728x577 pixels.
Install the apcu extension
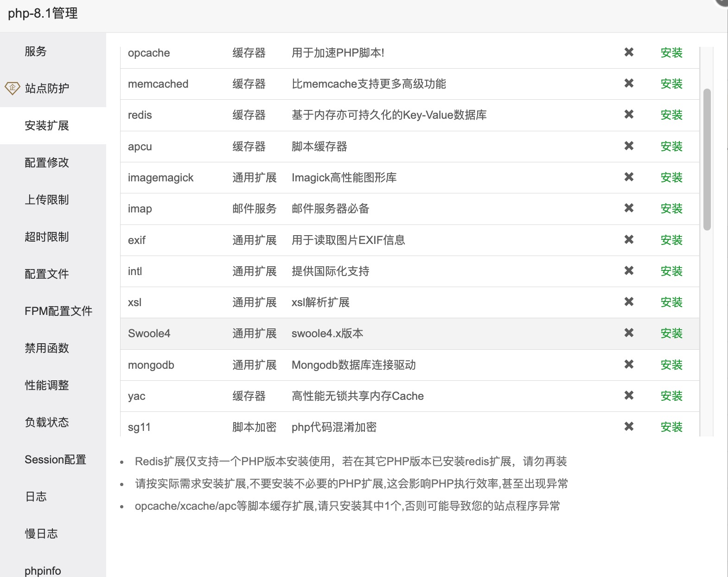click(x=671, y=147)
